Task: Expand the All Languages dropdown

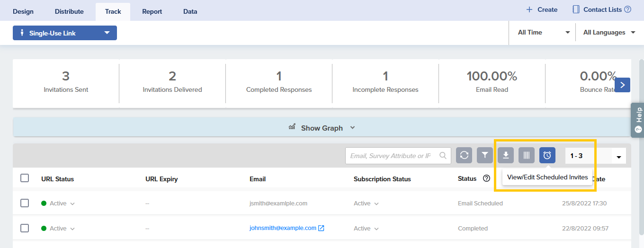Action: tap(610, 33)
